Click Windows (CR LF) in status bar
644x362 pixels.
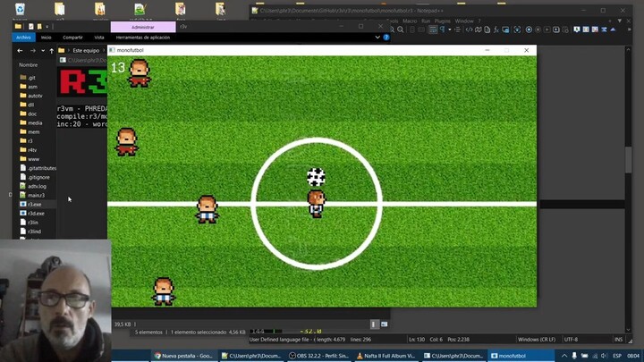(x=537, y=340)
